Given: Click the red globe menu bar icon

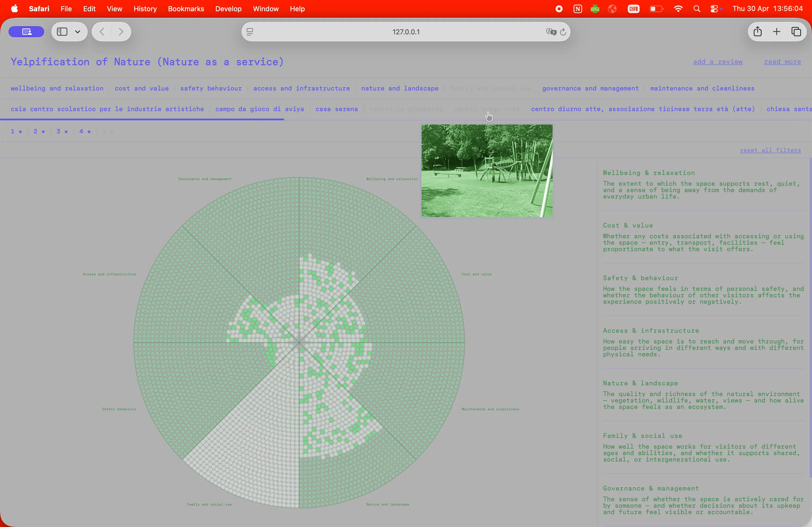Looking at the screenshot, I should pos(612,9).
